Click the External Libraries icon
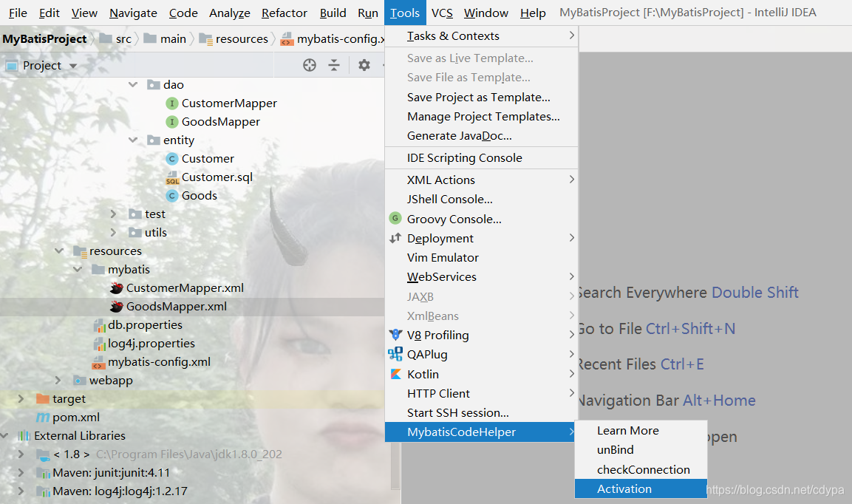This screenshot has height=504, width=852. click(x=24, y=436)
